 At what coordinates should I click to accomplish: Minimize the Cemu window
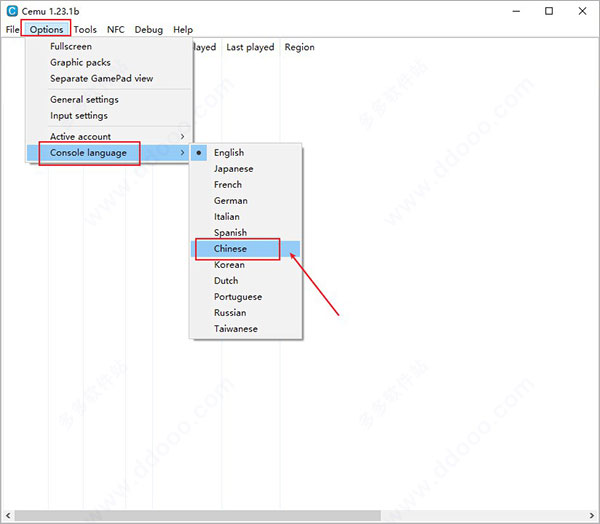coord(516,11)
